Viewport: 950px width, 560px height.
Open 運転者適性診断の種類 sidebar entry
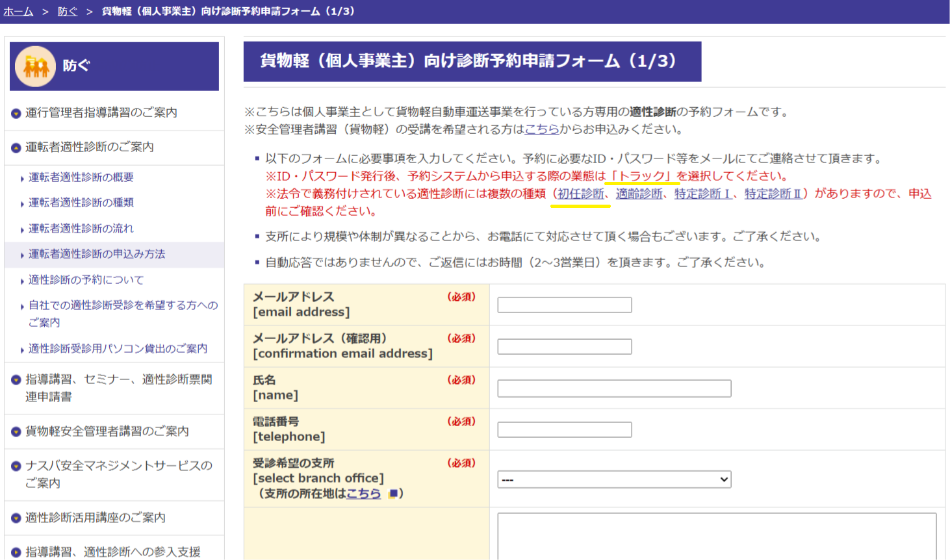pyautogui.click(x=81, y=203)
